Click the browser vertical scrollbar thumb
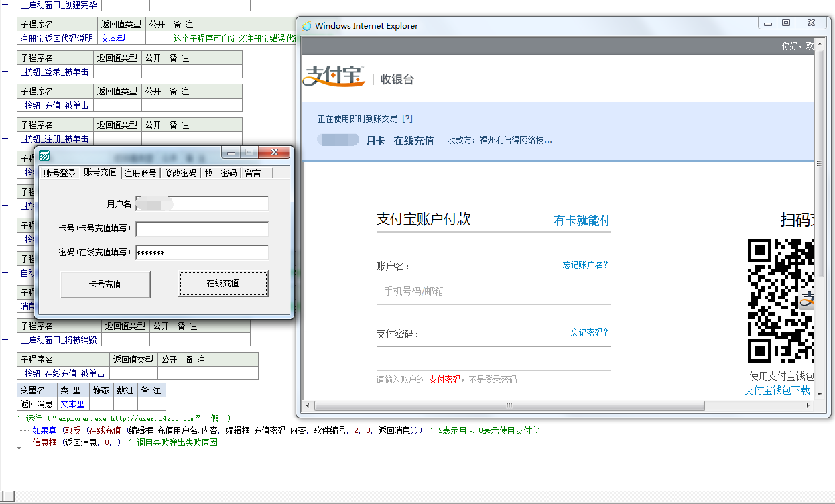835x504 pixels. pos(820,163)
